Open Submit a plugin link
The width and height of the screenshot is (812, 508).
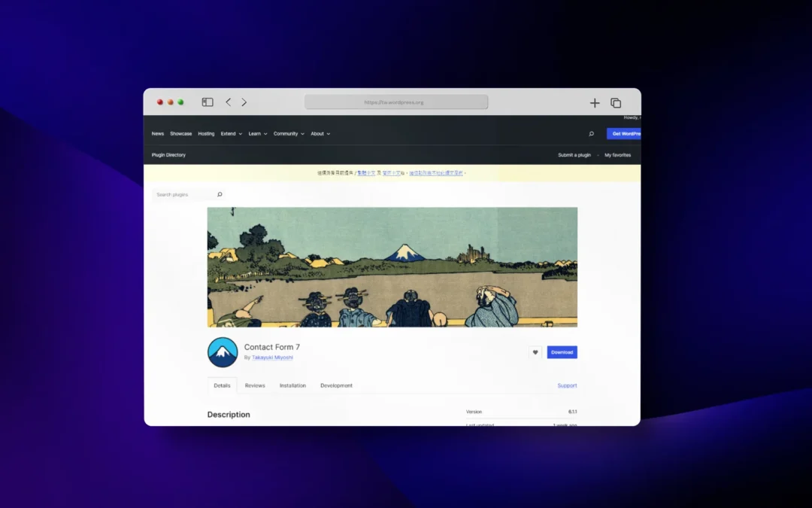[574, 155]
